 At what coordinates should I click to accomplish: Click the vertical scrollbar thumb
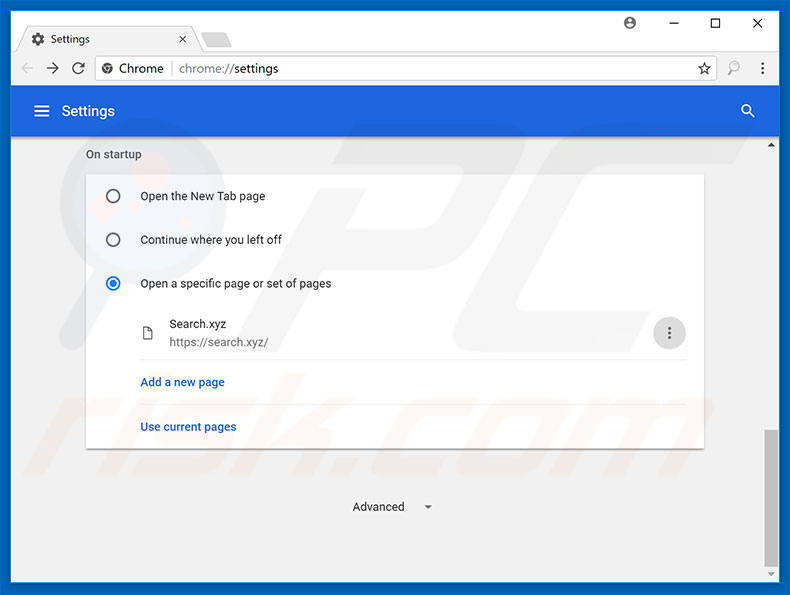[x=771, y=497]
